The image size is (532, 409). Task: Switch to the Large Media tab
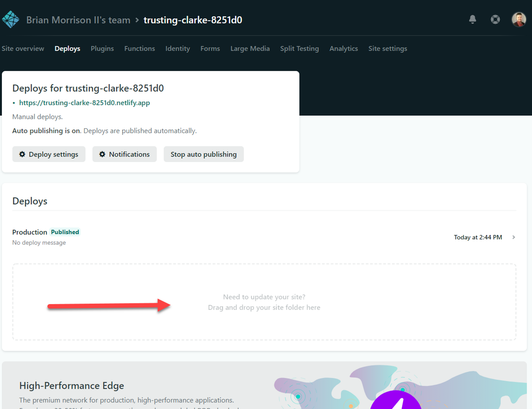coord(250,49)
